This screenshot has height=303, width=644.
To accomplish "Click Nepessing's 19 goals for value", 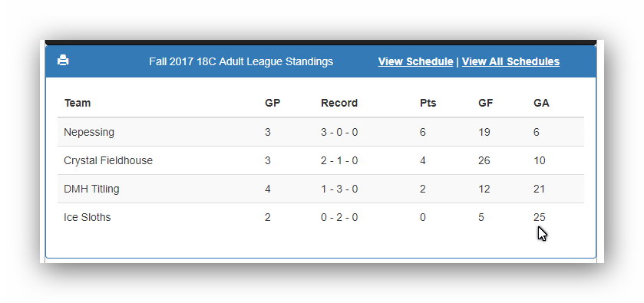I will 484,132.
